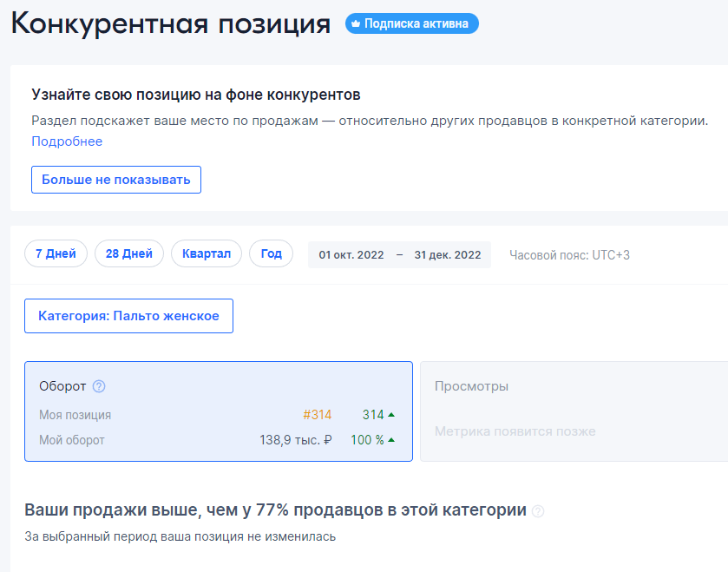Click the green up arrow next to position 314
The width and height of the screenshot is (728, 572).
click(391, 415)
